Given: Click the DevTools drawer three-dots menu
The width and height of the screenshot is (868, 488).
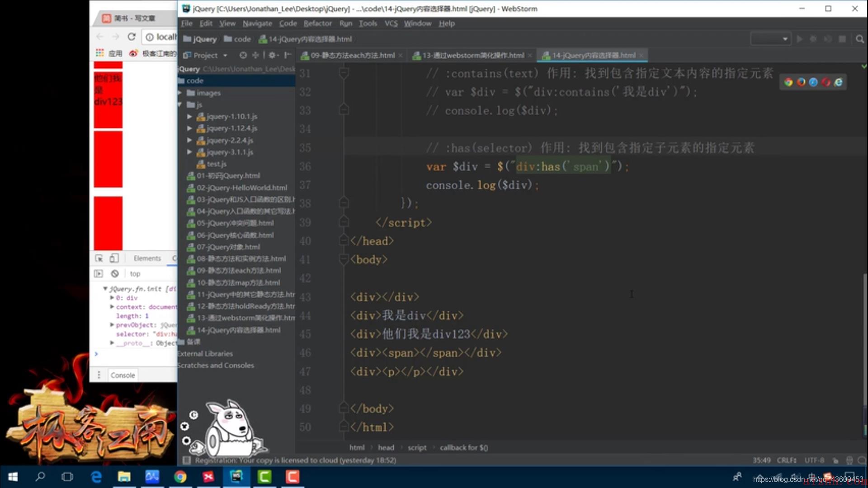Looking at the screenshot, I should click(x=99, y=375).
